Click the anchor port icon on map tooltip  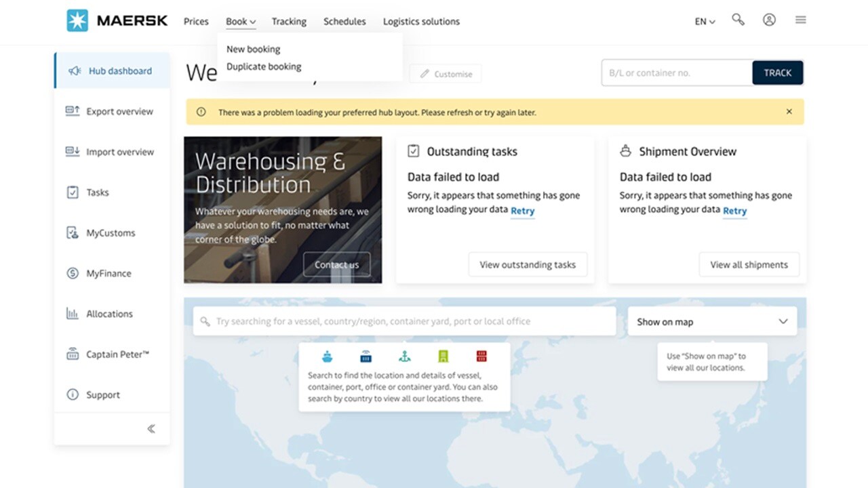pyautogui.click(x=404, y=356)
